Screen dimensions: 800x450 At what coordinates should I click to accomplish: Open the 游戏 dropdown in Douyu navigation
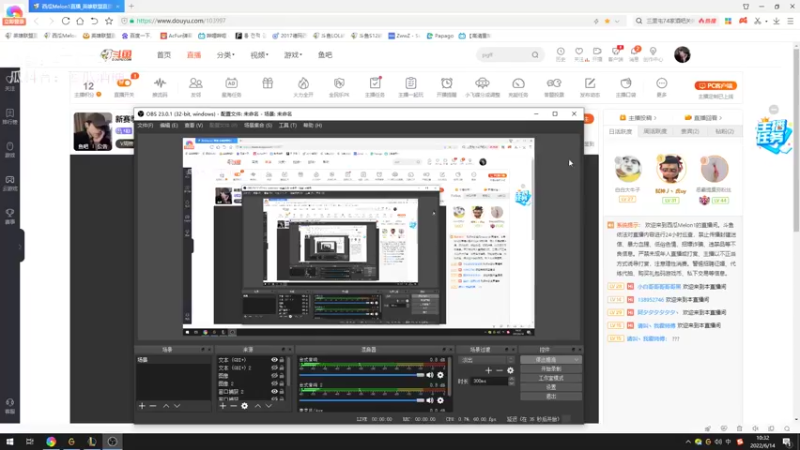coord(293,55)
